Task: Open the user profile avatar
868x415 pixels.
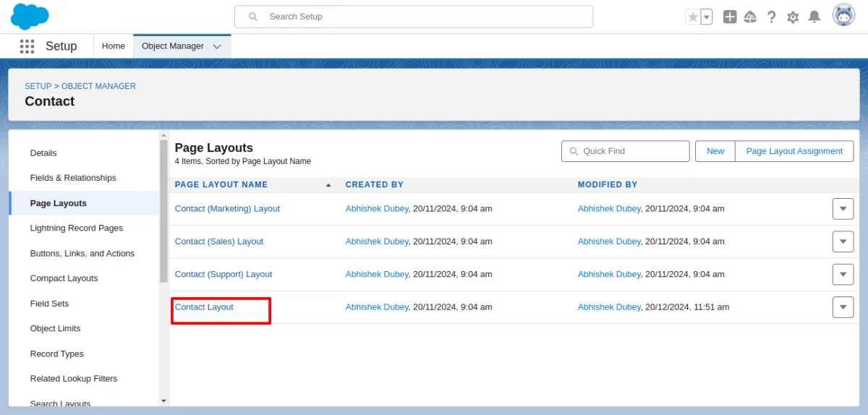Action: [843, 15]
